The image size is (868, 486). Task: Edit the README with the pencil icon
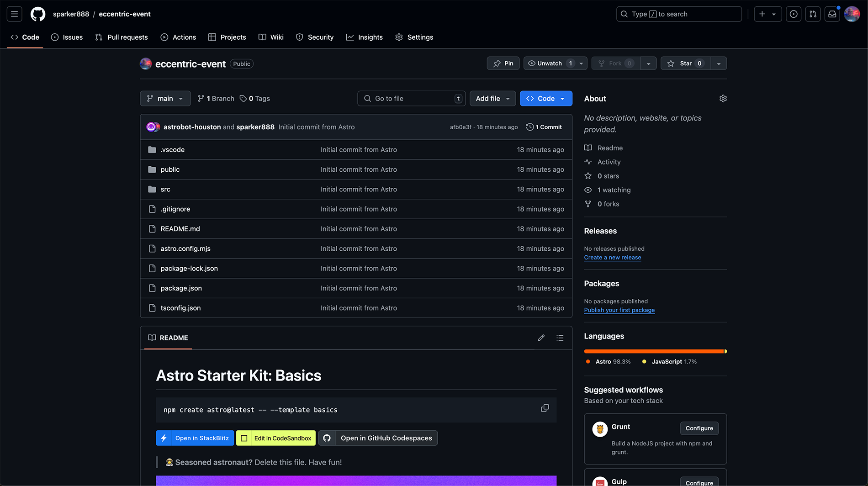541,338
